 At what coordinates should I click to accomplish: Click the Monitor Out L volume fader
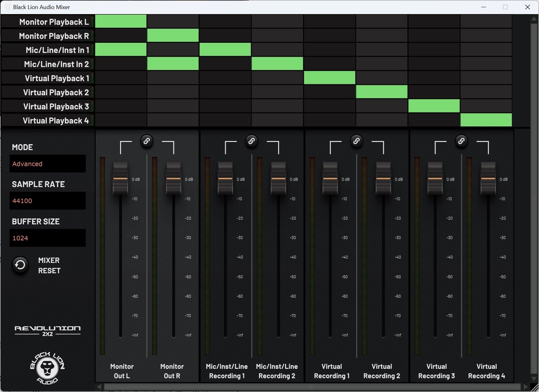pos(120,179)
